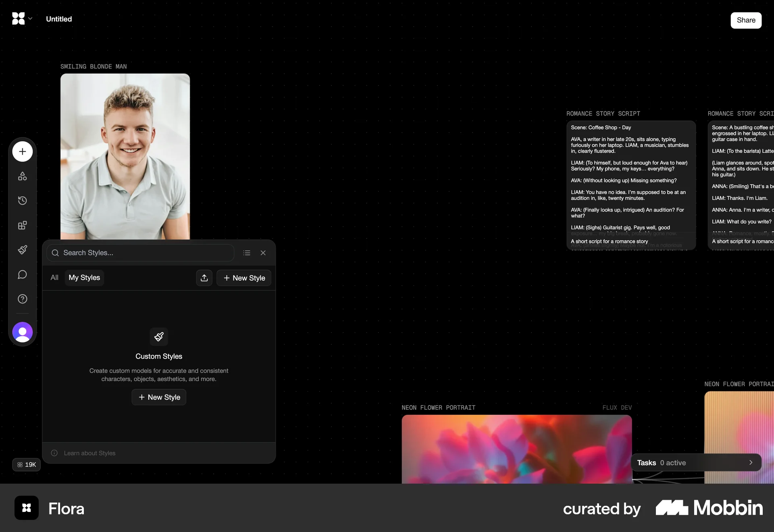
Task: Close the Styles search panel
Action: click(263, 253)
